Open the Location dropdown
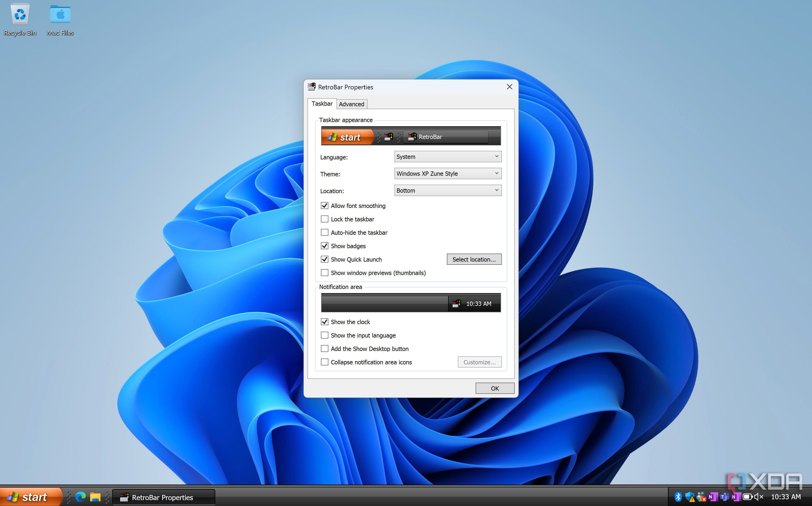Viewport: 812px width, 506px height. (448, 190)
